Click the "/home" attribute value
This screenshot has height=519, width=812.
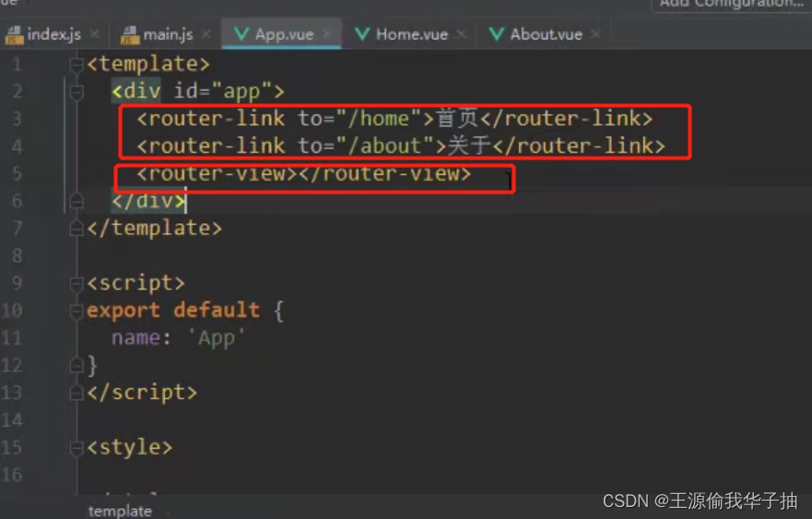click(380, 119)
